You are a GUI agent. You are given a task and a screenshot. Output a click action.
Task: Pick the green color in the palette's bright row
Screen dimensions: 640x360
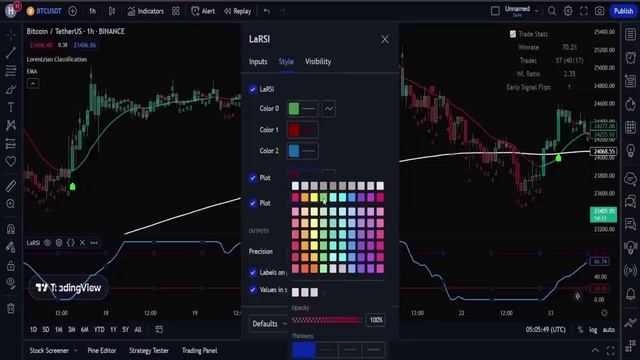click(323, 198)
